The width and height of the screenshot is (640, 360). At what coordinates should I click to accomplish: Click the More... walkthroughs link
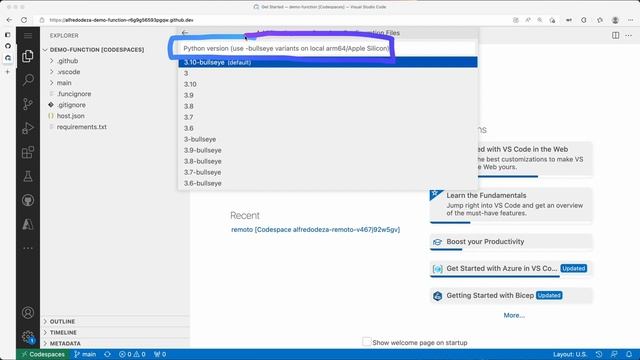click(514, 315)
